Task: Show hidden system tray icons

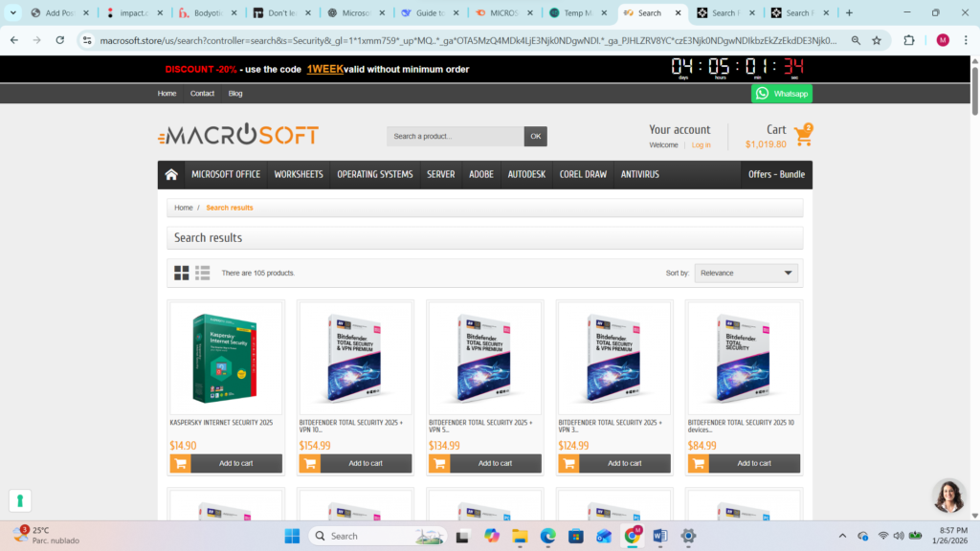Action: point(842,536)
